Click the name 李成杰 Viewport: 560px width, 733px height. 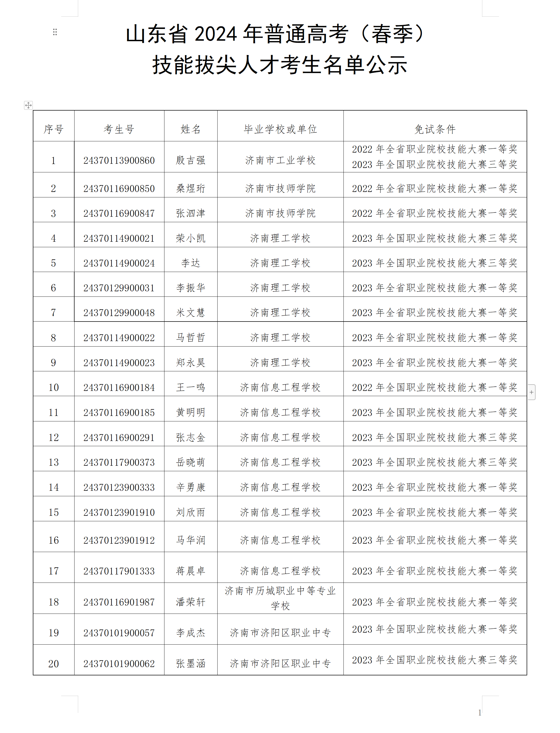191,632
